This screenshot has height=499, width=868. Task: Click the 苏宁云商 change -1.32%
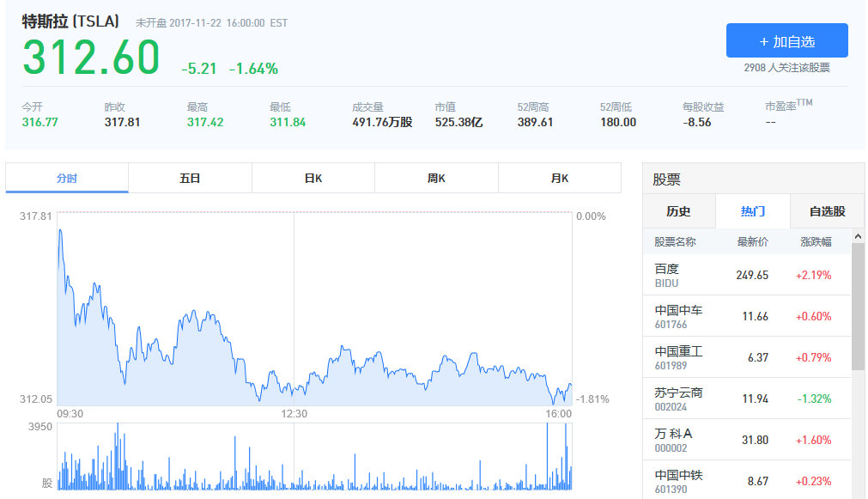[x=814, y=399]
